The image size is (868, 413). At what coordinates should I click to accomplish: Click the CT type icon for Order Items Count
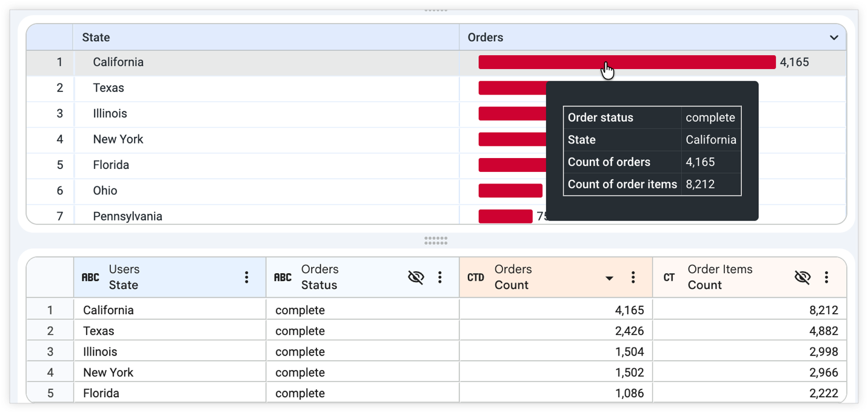click(669, 277)
